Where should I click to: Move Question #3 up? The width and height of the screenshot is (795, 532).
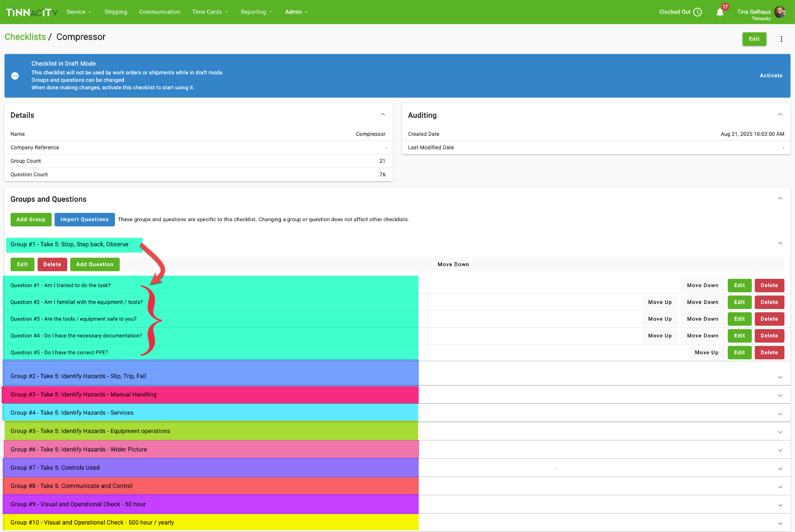pos(660,319)
